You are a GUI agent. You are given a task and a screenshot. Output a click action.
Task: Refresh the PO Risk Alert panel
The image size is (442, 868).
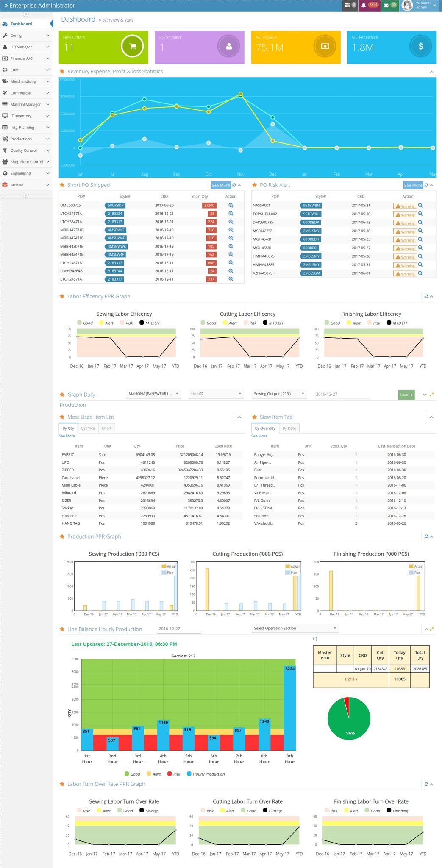[426, 185]
